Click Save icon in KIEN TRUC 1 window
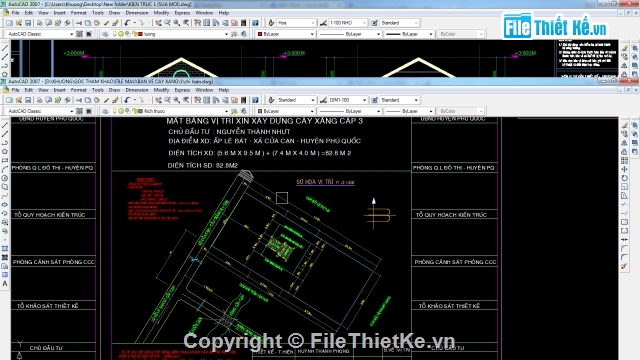Image resolution: width=640 pixels, height=360 pixels. [28, 23]
